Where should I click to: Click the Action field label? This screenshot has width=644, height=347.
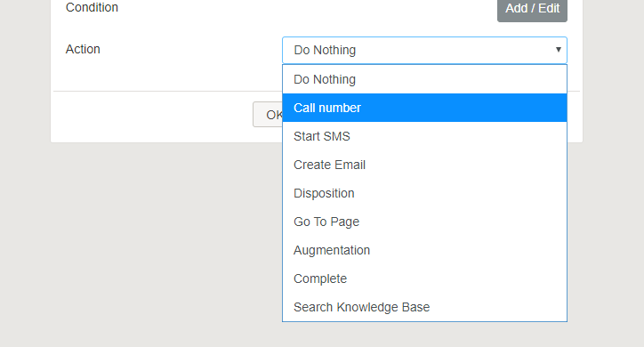coord(83,49)
